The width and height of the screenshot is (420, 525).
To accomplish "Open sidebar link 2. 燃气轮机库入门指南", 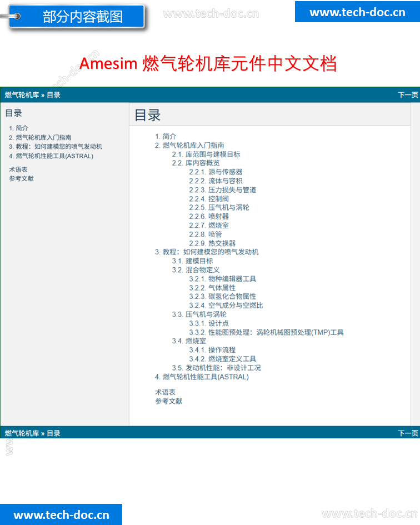I will (40, 137).
